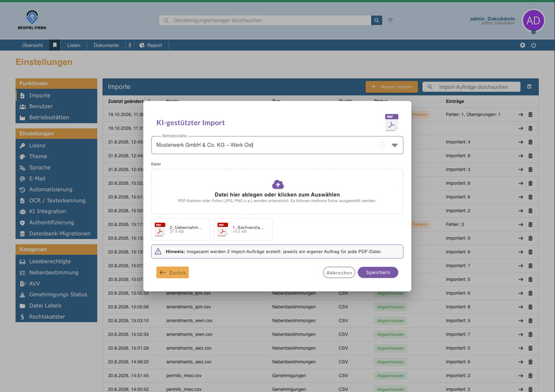Click the PDF icon beside the dialog title

391,122
